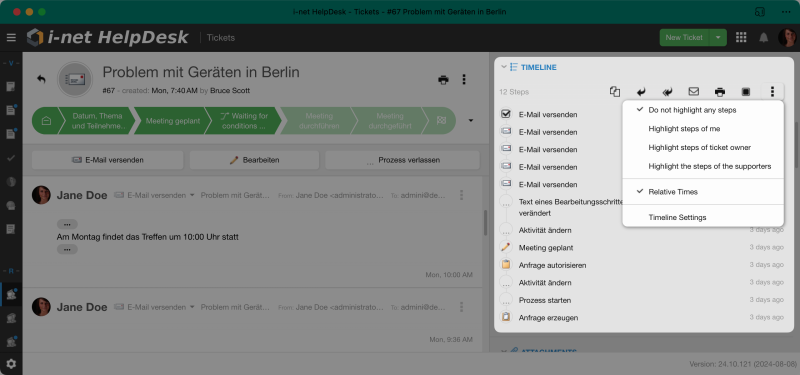Collapse the R group in the sidebar
This screenshot has height=375, width=800.
click(11, 271)
